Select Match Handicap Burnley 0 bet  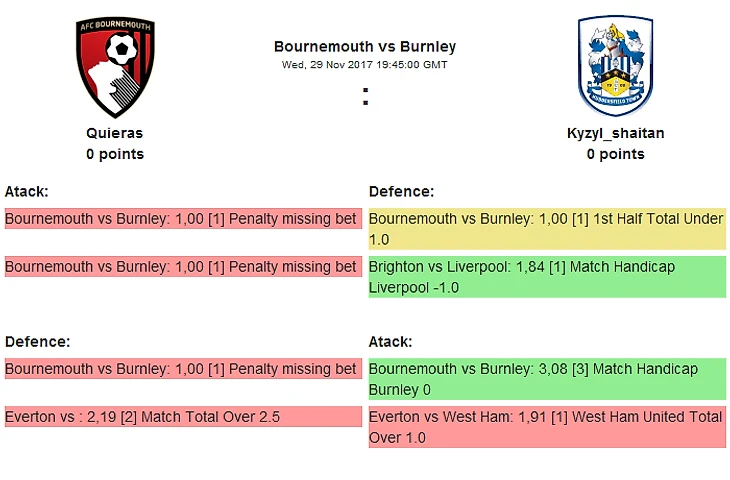[547, 379]
